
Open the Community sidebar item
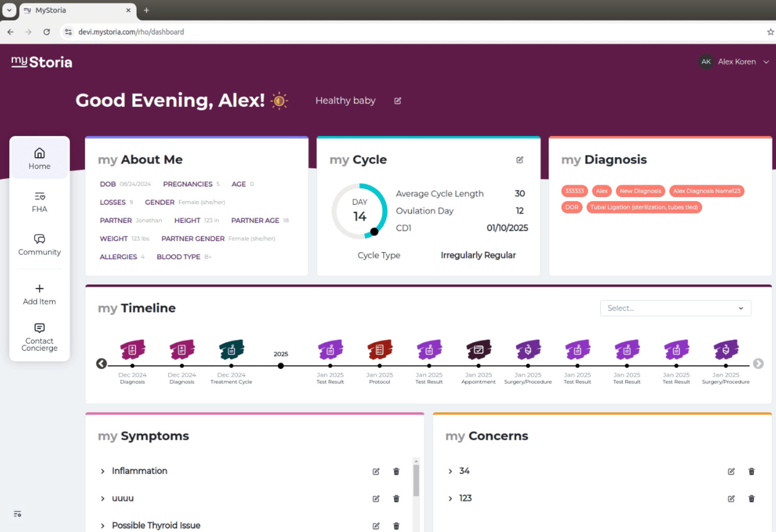click(39, 245)
